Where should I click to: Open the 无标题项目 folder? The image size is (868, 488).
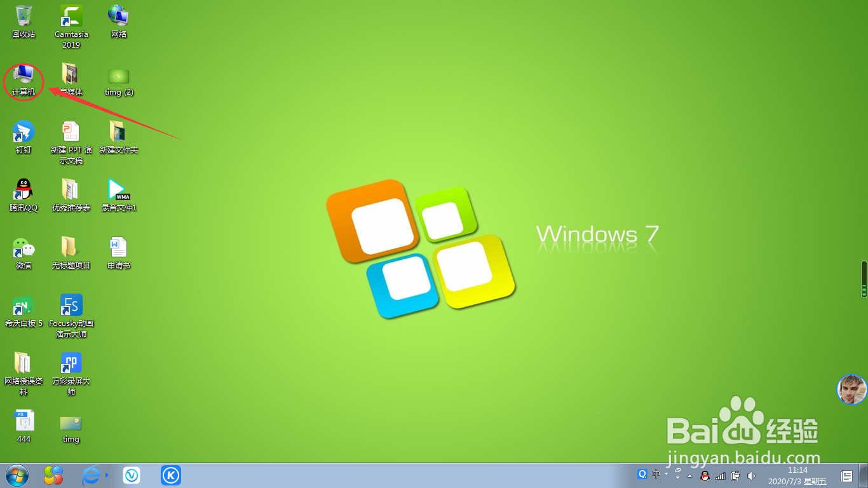pyautogui.click(x=71, y=253)
